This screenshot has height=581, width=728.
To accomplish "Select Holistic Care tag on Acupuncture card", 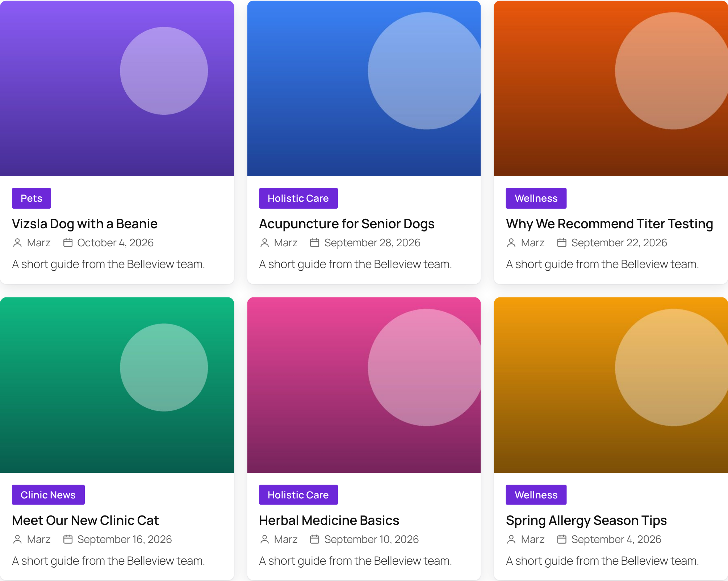I will point(298,198).
